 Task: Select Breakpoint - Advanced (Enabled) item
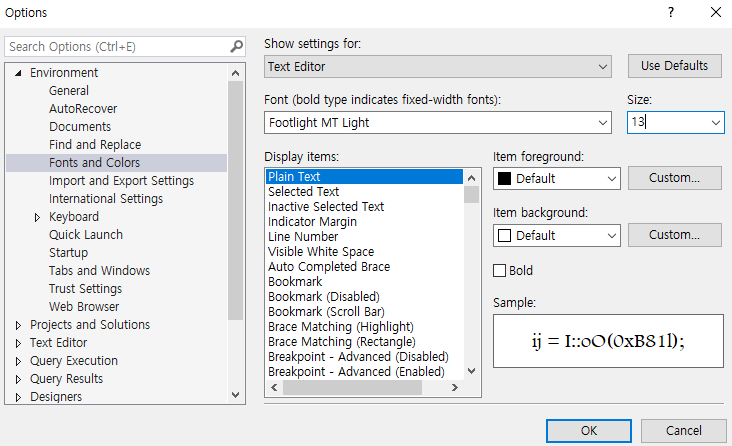point(356,372)
